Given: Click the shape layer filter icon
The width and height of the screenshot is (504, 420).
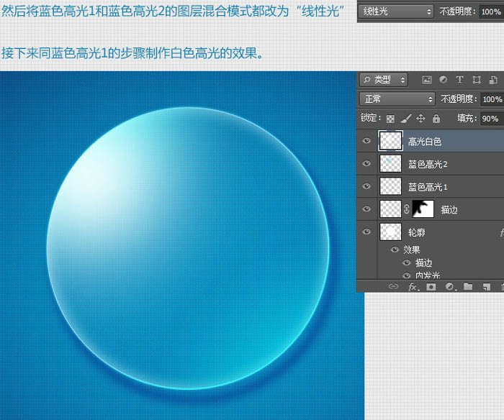Looking at the screenshot, I should 477,80.
